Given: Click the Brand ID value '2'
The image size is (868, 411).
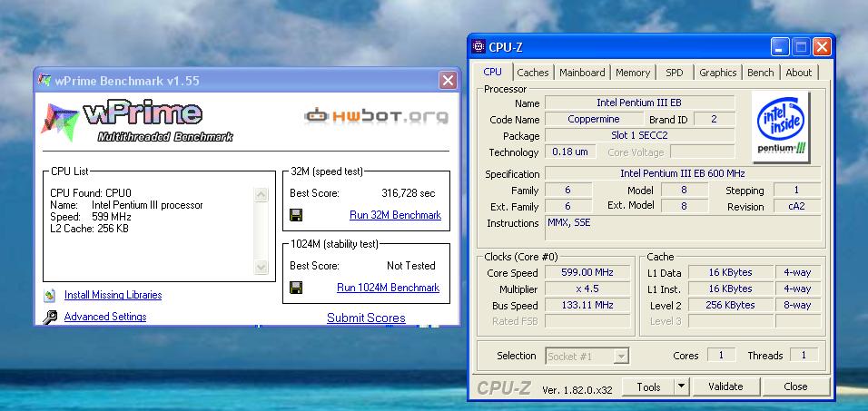Looking at the screenshot, I should (715, 120).
